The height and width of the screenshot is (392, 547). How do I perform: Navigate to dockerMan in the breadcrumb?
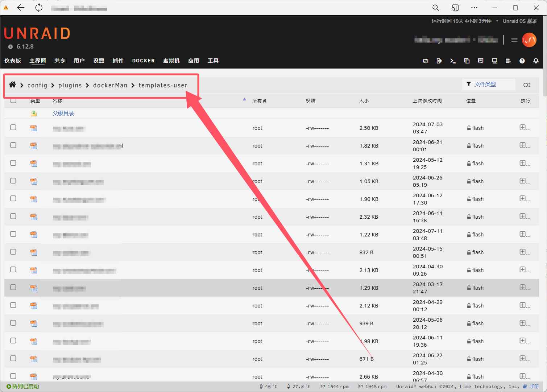(x=110, y=85)
